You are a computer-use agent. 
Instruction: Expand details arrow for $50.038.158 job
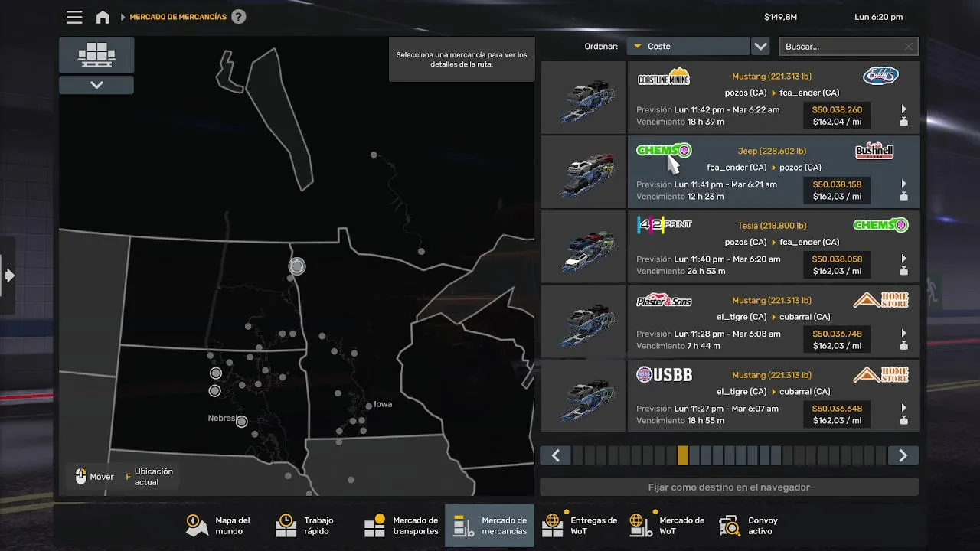point(903,184)
